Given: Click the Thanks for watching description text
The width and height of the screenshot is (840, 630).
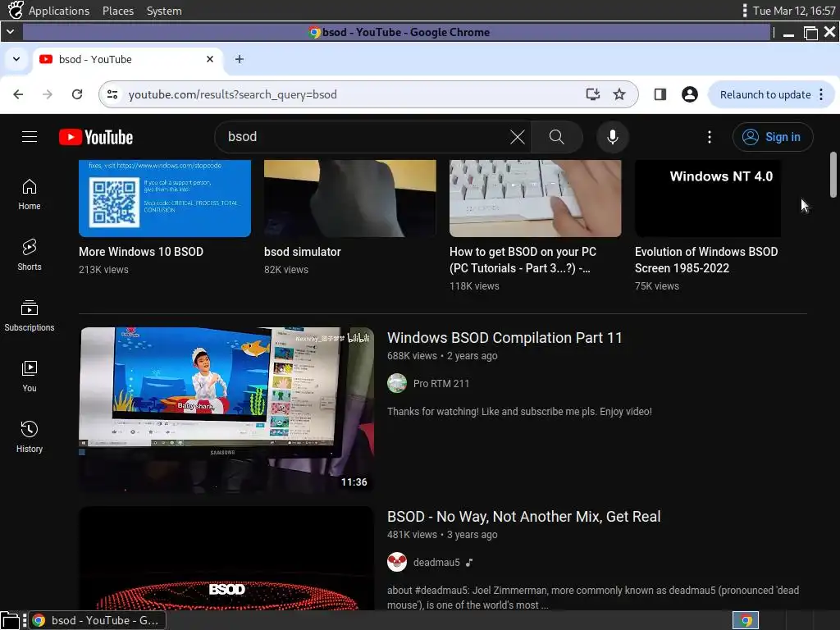Looking at the screenshot, I should (x=519, y=412).
